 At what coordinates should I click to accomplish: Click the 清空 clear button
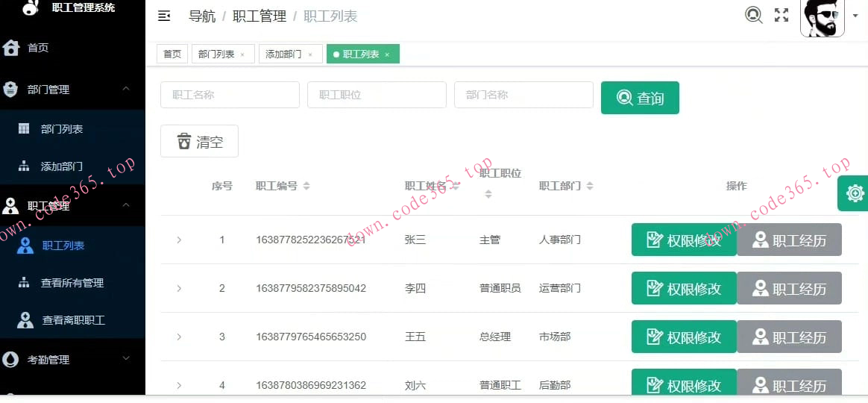(x=199, y=141)
